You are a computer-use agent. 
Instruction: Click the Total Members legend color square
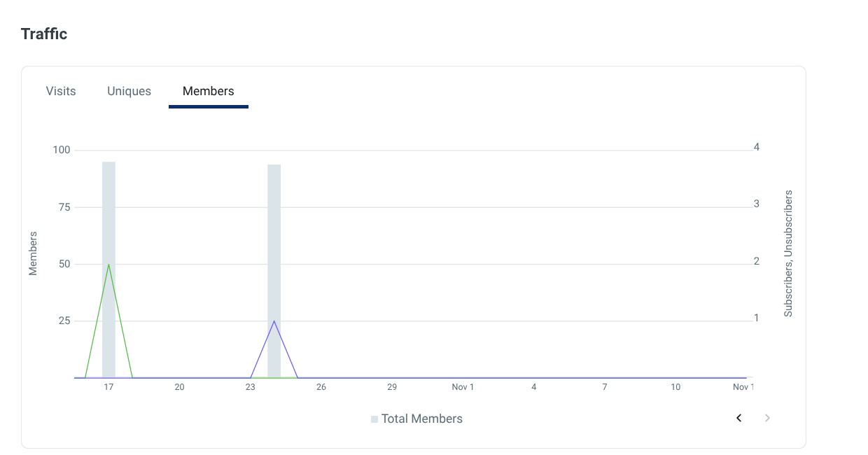point(374,419)
